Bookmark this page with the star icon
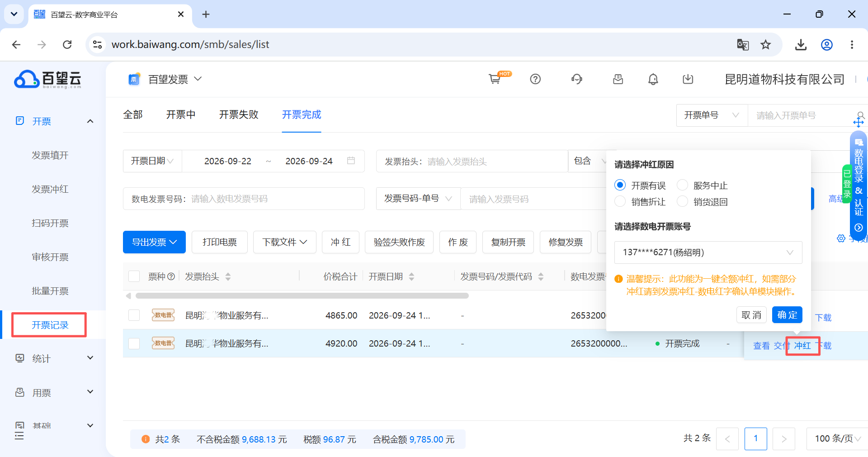The width and height of the screenshot is (868, 457). [765, 44]
